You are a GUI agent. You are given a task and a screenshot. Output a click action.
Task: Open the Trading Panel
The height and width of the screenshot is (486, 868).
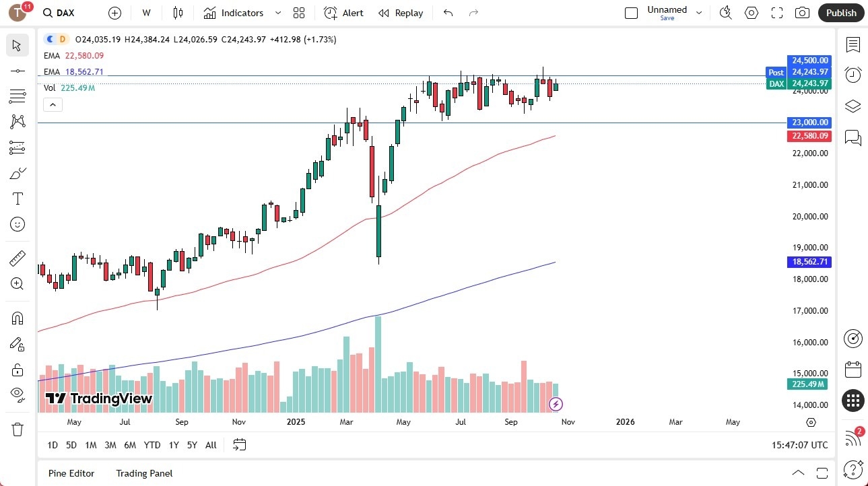point(143,473)
